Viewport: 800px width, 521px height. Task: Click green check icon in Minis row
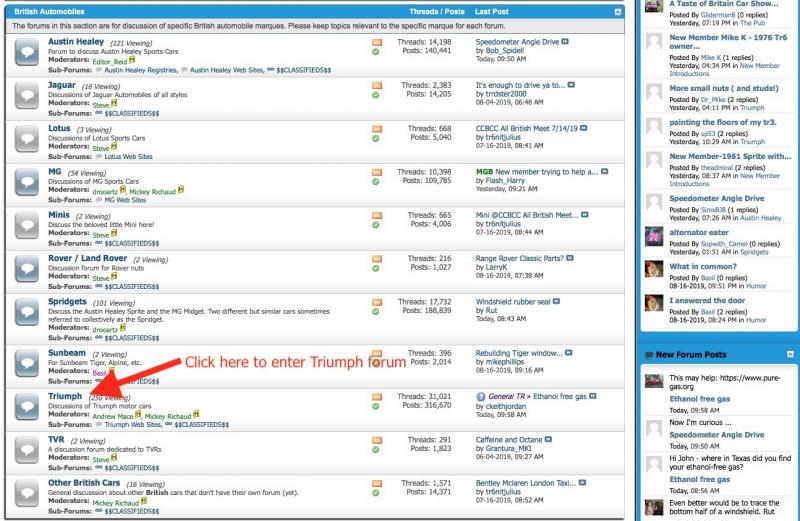[376, 225]
